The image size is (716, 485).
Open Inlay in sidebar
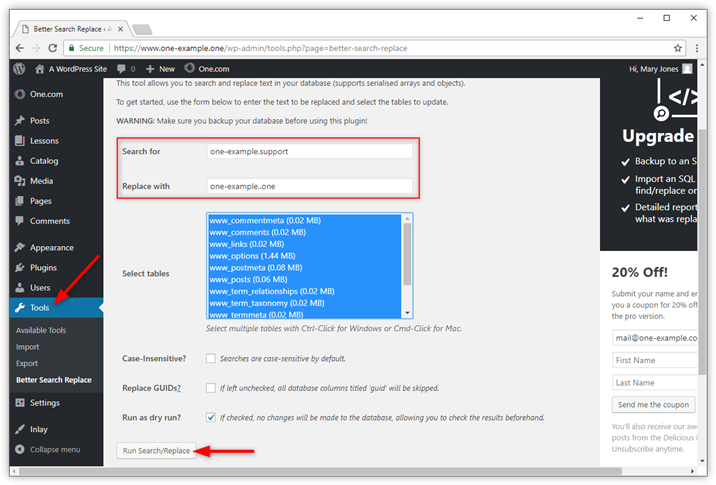point(56,429)
